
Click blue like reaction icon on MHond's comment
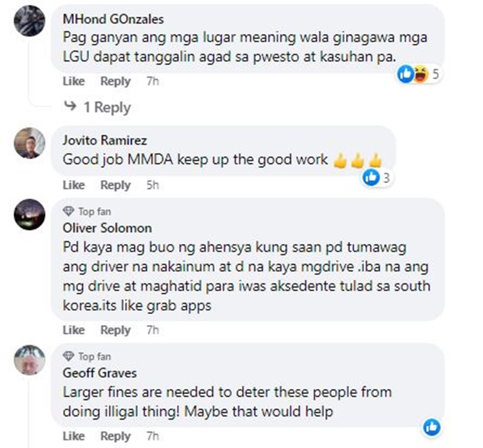coord(405,74)
